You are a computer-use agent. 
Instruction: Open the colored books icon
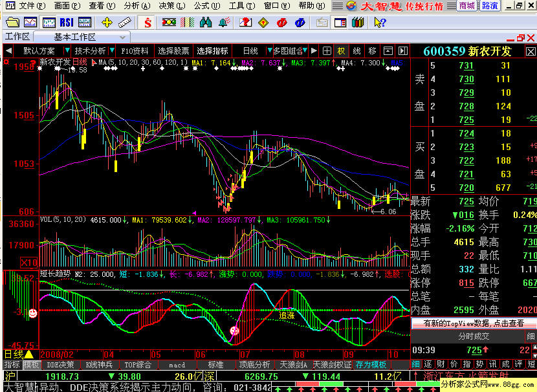coord(358,23)
